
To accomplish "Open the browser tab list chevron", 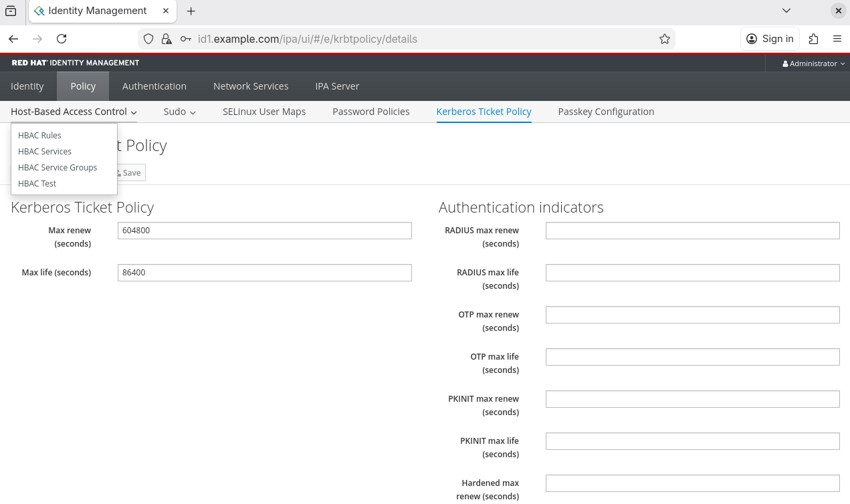I will click(x=786, y=11).
